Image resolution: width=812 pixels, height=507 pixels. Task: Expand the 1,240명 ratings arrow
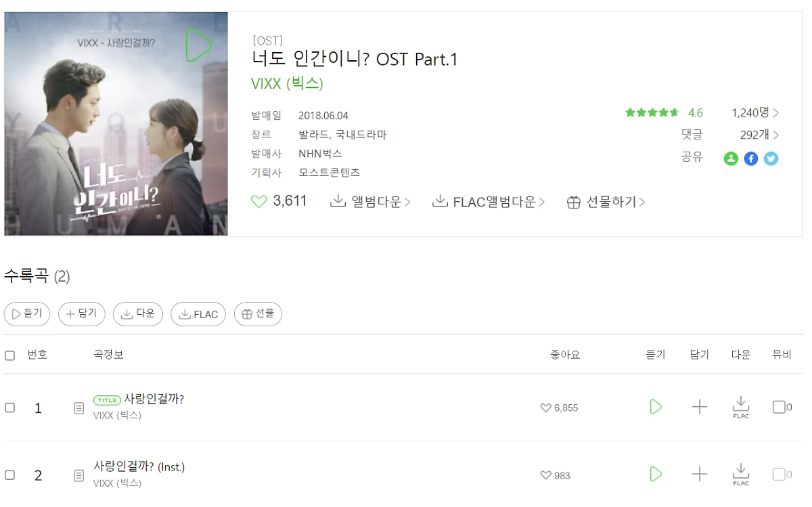pos(775,113)
